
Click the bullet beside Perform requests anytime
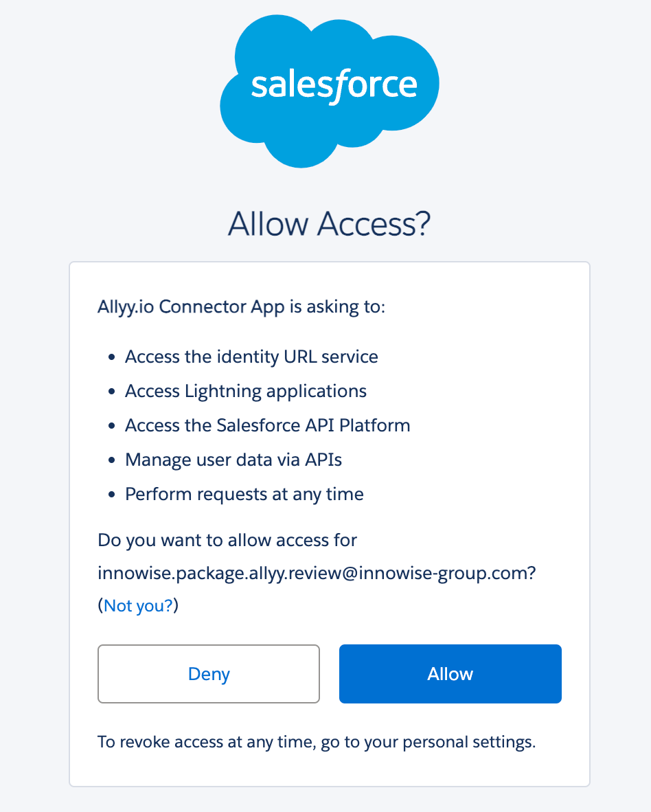[111, 495]
